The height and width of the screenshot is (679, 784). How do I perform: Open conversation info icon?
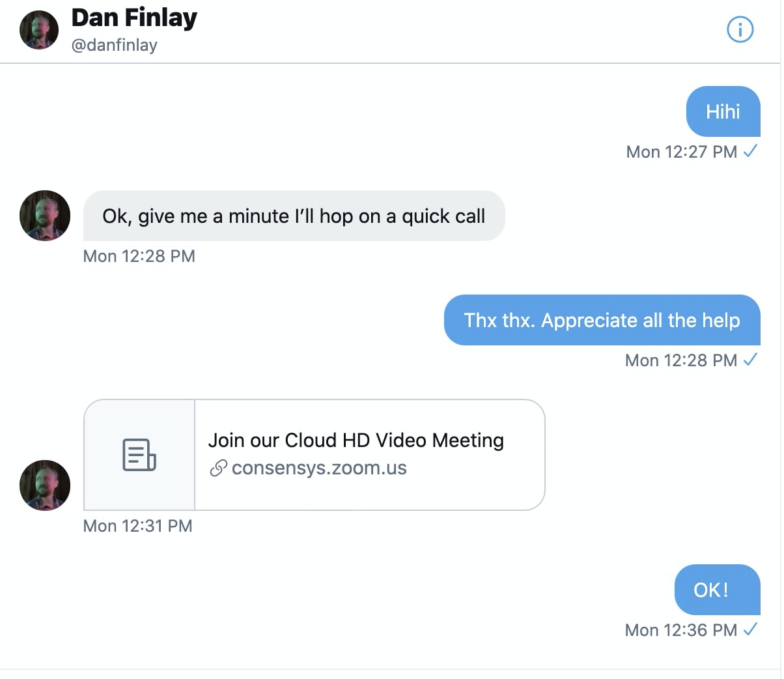click(740, 29)
